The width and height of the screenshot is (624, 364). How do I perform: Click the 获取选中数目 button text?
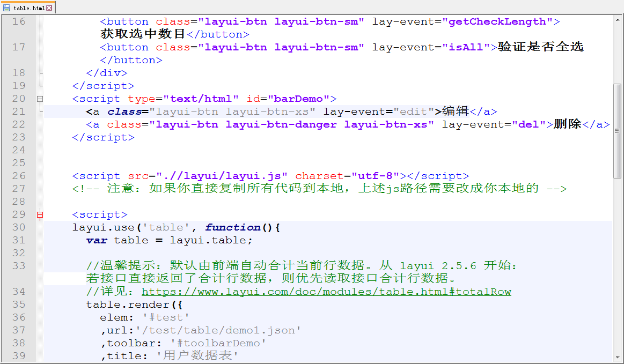click(143, 34)
